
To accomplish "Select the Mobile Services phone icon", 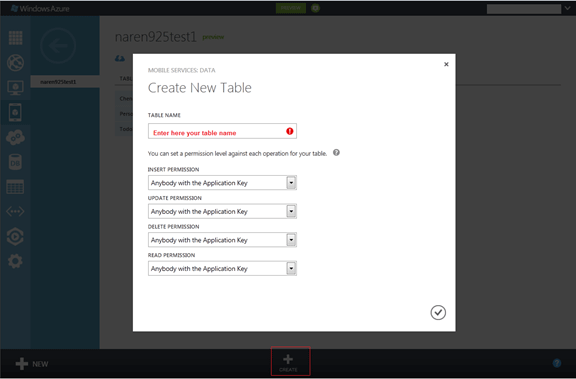I will 15,112.
